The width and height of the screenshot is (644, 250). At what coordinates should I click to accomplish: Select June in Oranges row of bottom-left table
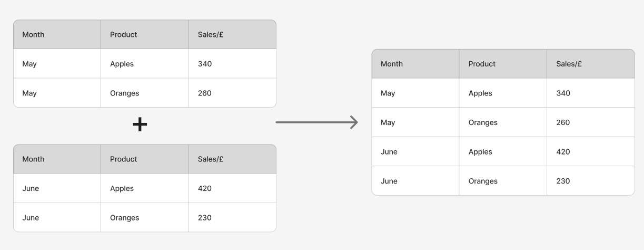click(x=31, y=218)
